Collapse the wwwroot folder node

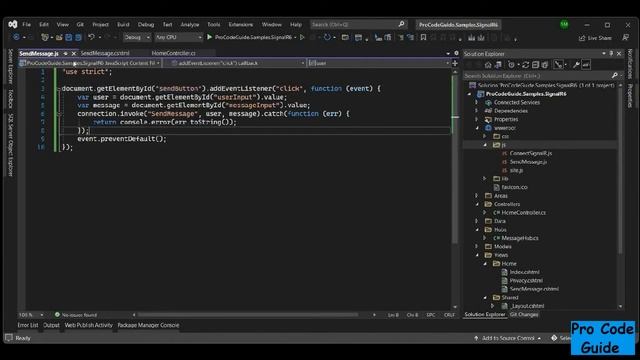coord(477,128)
